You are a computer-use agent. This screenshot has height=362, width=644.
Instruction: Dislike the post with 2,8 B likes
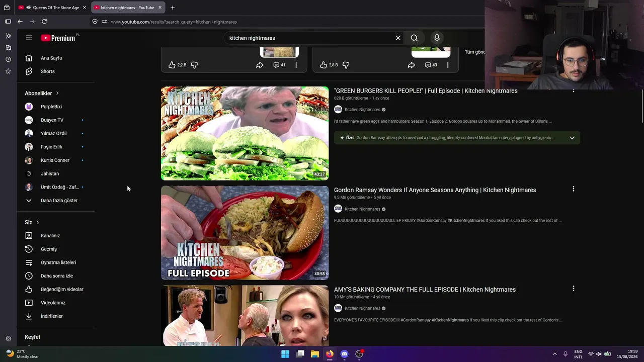coord(346,65)
